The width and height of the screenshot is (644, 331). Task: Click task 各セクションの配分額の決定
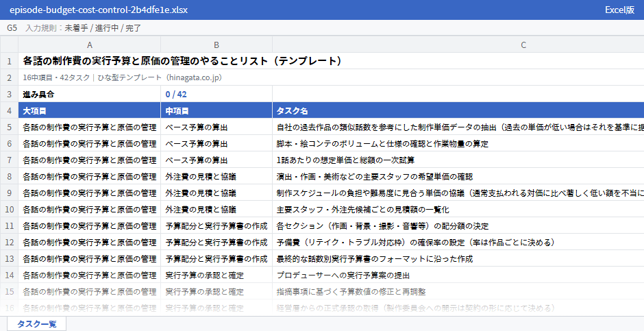pos(458,225)
